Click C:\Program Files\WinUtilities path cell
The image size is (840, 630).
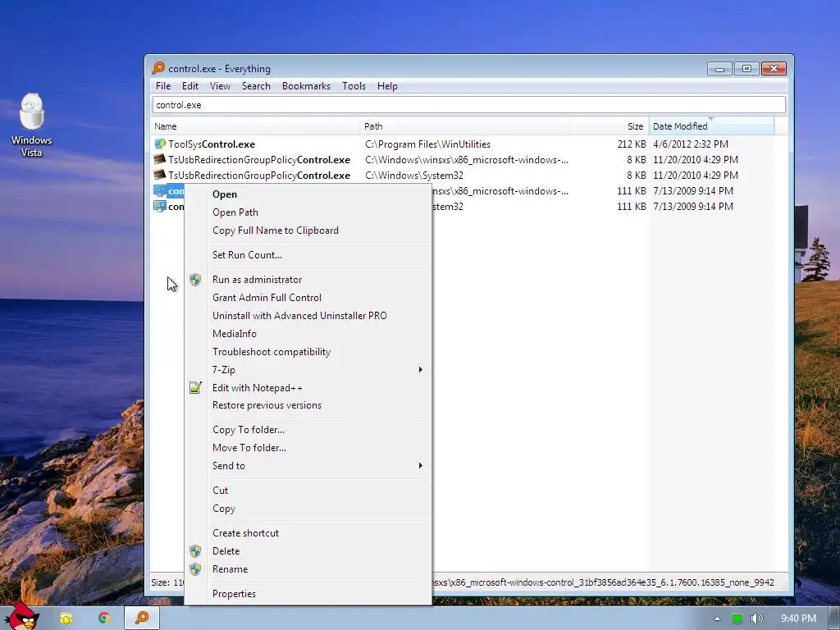427,144
